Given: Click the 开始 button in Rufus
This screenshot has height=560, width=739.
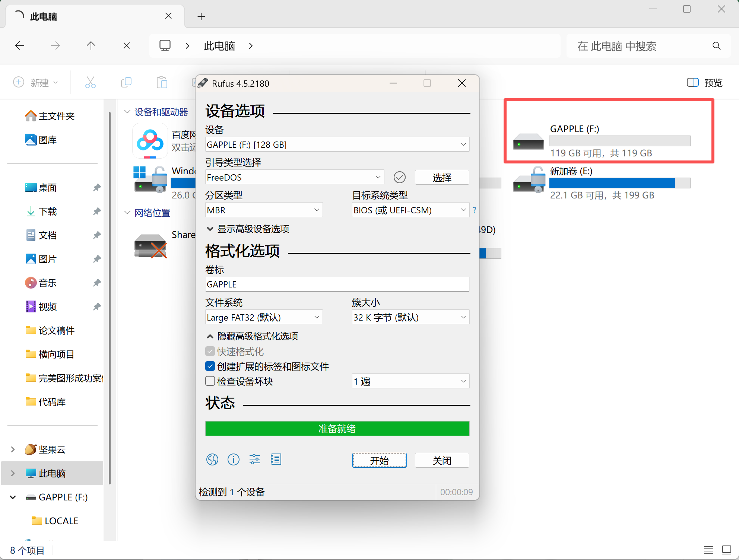Looking at the screenshot, I should 380,460.
